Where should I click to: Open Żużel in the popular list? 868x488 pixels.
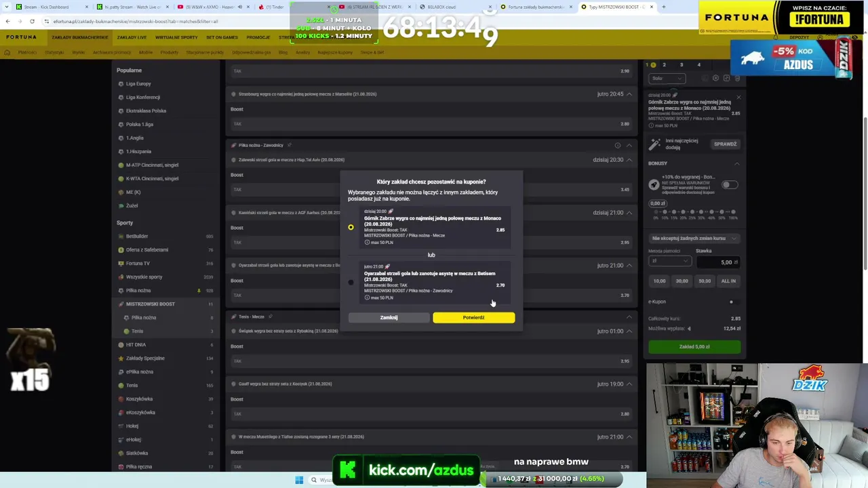[x=132, y=206]
